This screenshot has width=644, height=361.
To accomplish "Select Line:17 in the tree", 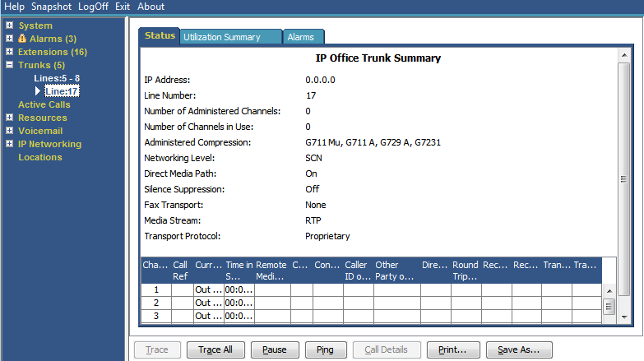I will coord(62,91).
